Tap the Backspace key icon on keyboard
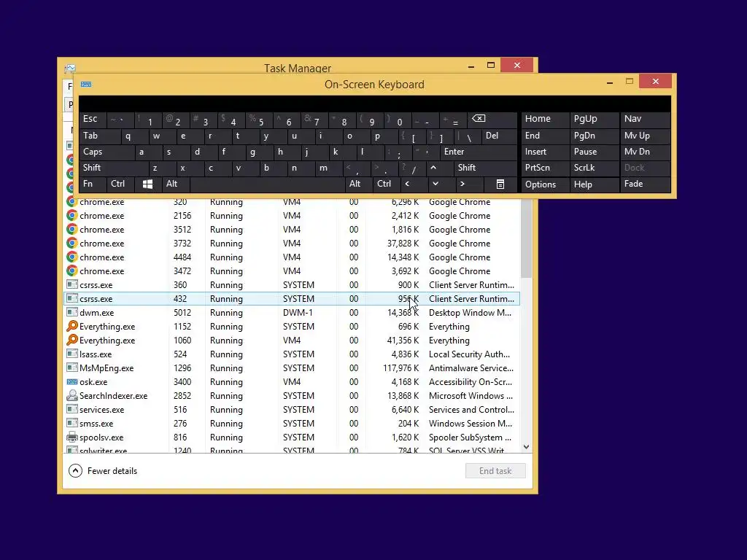747x560 pixels. pyautogui.click(x=479, y=119)
